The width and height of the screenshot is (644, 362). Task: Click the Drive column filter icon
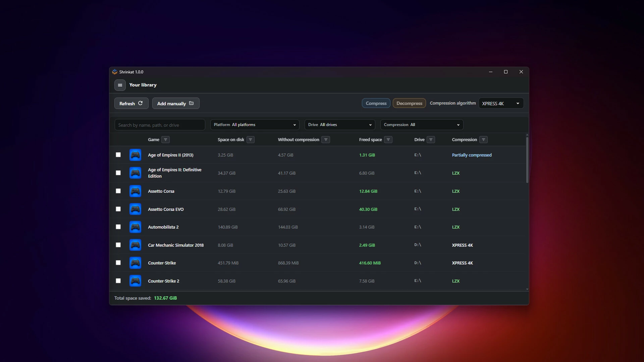point(431,140)
